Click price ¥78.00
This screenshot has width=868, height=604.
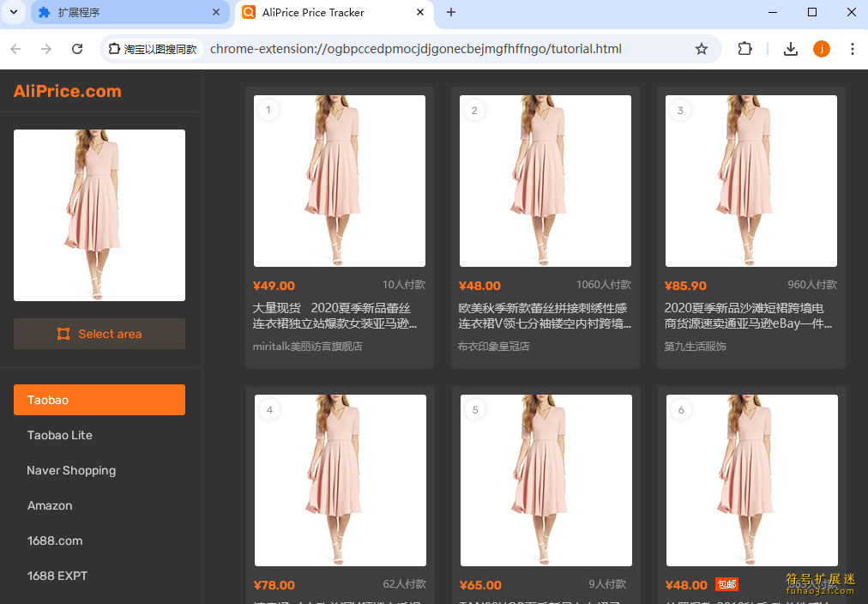pos(274,585)
